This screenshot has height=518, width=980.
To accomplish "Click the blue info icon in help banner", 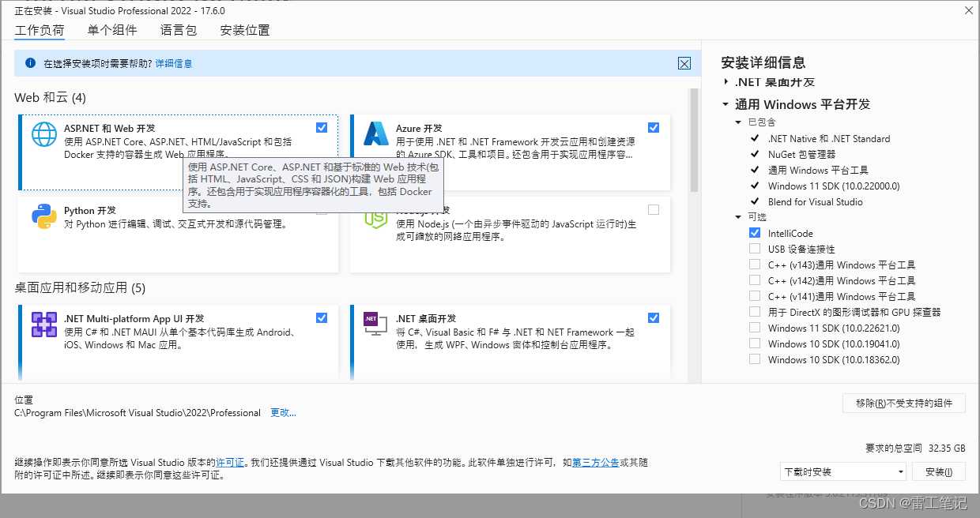I will pos(30,63).
